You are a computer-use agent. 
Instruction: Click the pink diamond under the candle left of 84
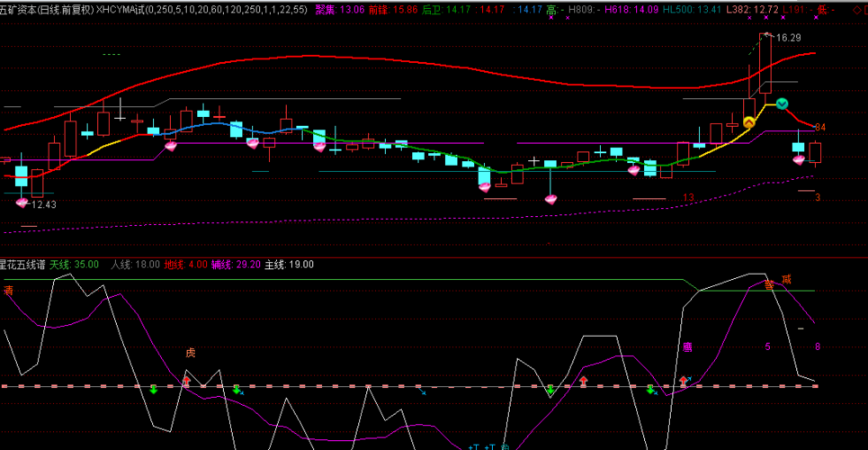coord(798,159)
